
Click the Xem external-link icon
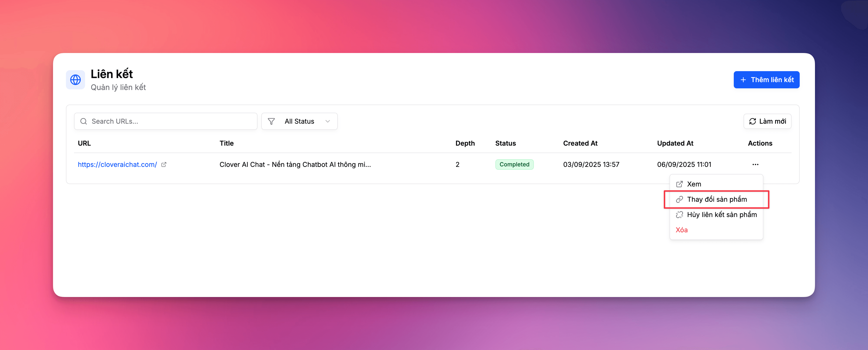coord(679,184)
